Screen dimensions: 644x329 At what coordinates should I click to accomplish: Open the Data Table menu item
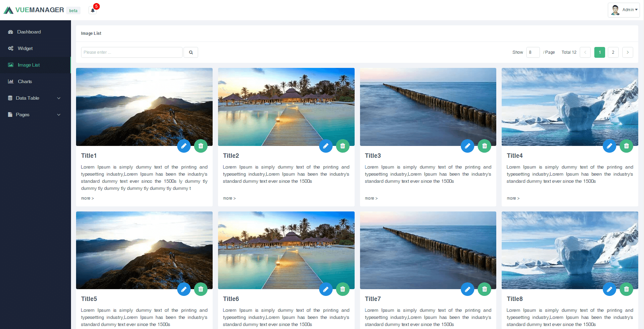coord(35,98)
